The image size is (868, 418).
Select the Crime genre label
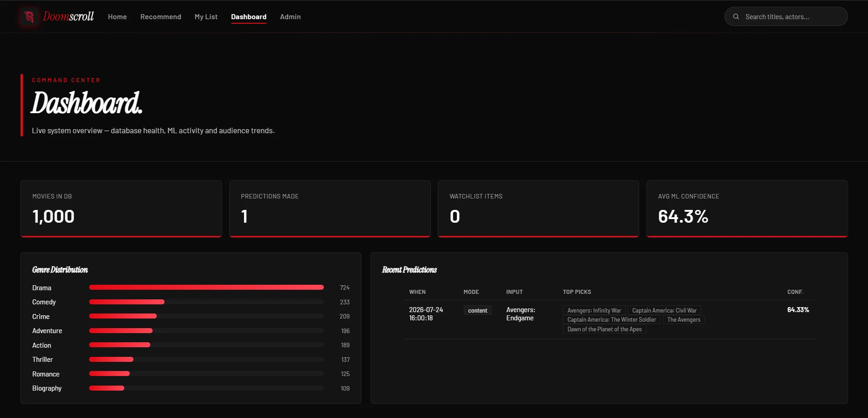tap(41, 317)
